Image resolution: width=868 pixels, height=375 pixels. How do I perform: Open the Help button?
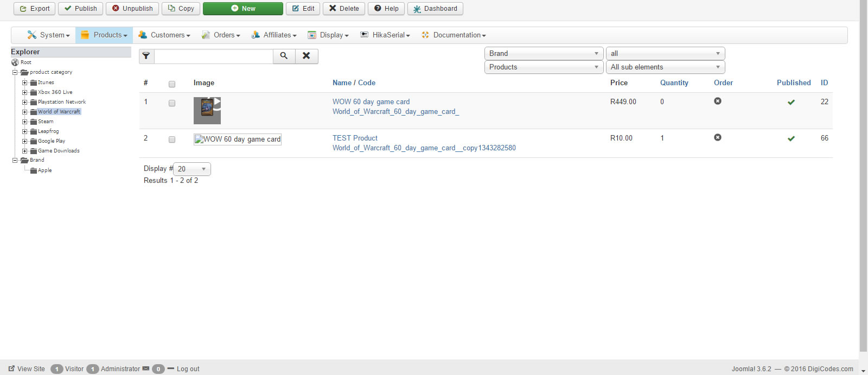coord(386,9)
